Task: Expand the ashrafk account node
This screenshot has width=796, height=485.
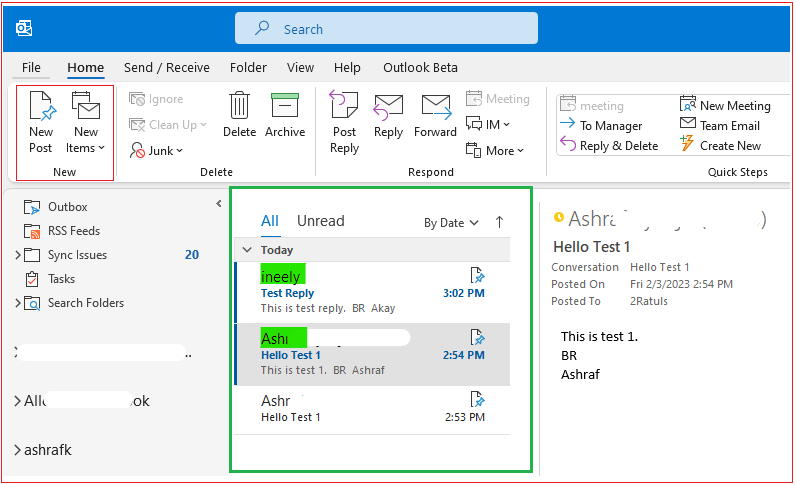Action: coord(17,450)
